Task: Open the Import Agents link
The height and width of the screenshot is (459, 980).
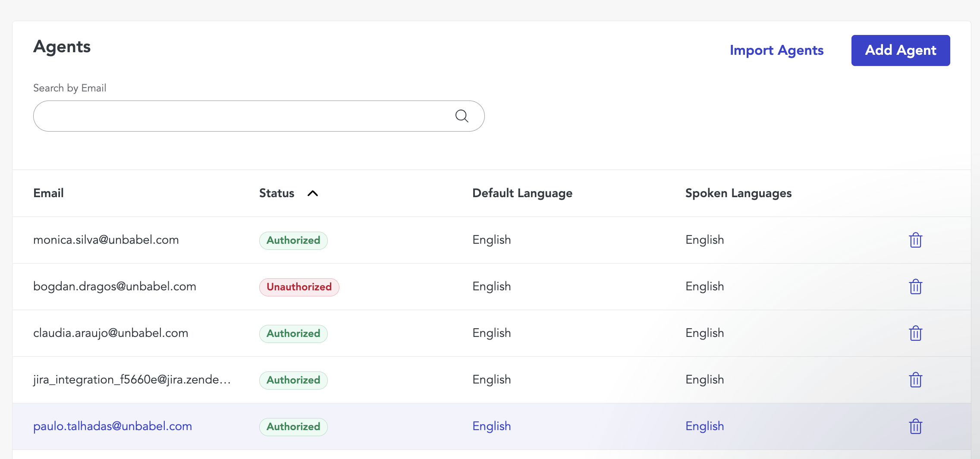Action: 776,50
